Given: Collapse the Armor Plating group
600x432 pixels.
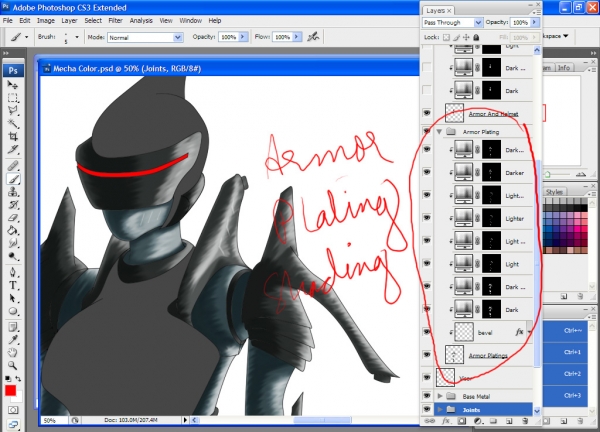Looking at the screenshot, I should tap(439, 132).
